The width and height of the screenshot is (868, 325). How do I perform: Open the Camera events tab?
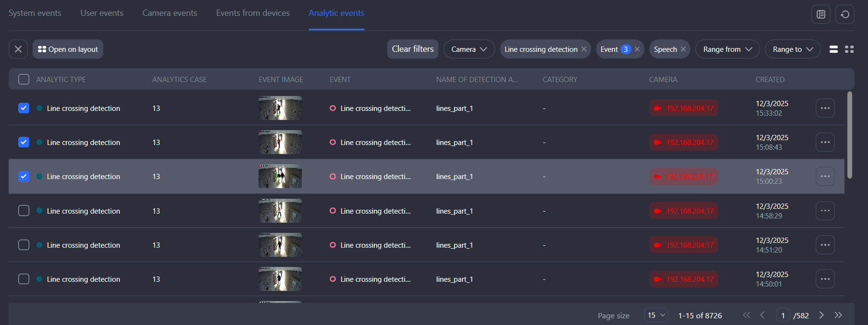click(169, 13)
